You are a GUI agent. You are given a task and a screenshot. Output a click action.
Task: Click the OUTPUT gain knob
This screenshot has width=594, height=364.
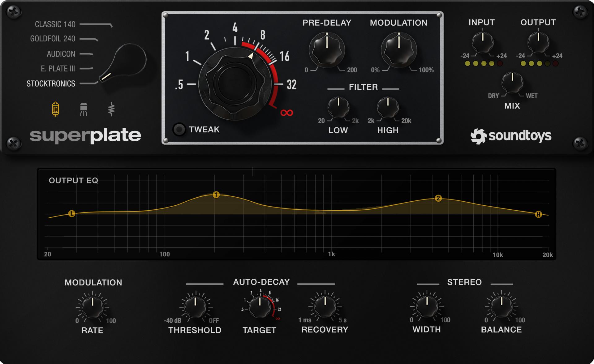(x=538, y=42)
